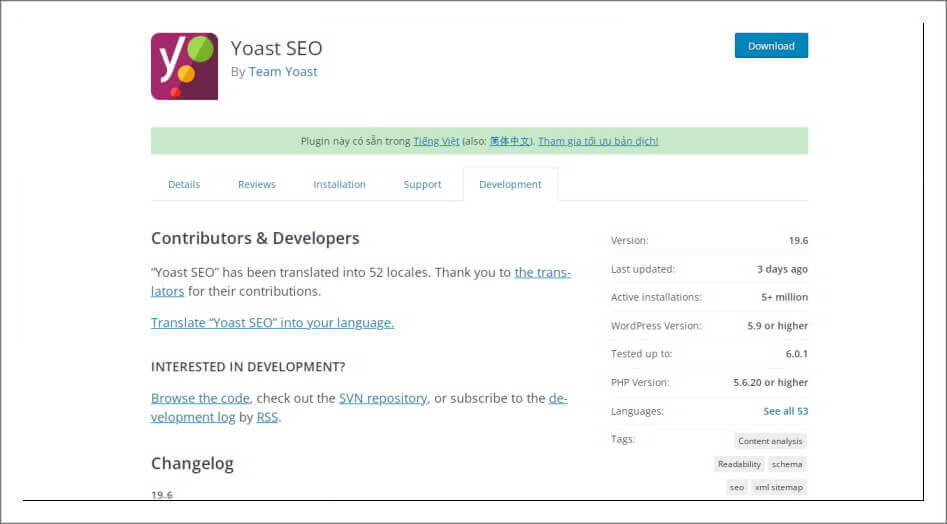
Task: Subscribe via the RSS link
Action: pyautogui.click(x=268, y=417)
